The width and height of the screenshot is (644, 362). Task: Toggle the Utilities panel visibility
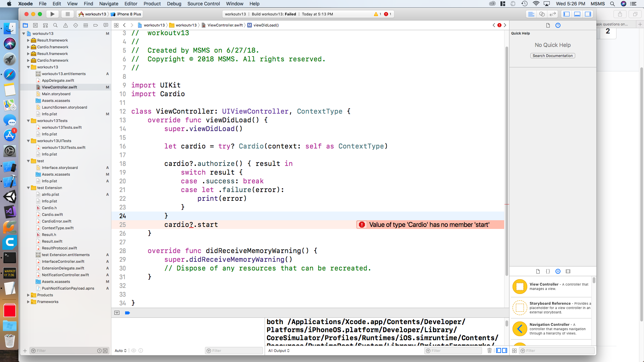[x=588, y=14]
